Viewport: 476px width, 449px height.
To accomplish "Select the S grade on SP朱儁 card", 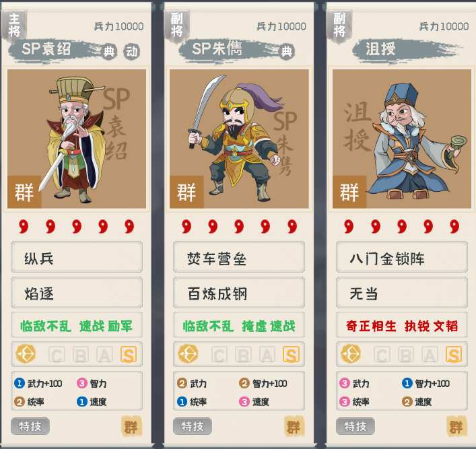I will [x=291, y=354].
